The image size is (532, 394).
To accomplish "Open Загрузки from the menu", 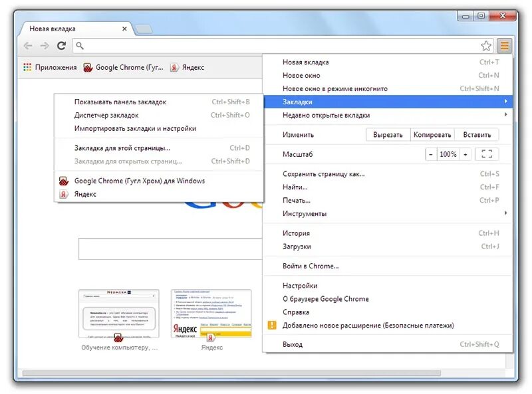I will coord(388,246).
